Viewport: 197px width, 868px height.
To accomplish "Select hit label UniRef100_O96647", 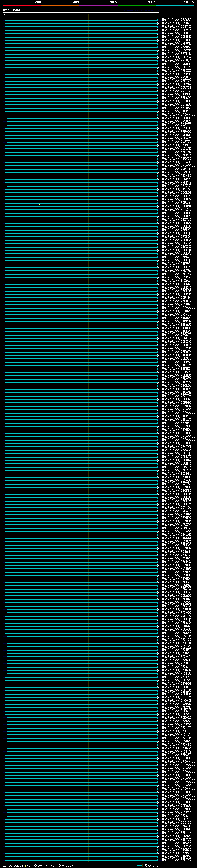I will (176, 284).
